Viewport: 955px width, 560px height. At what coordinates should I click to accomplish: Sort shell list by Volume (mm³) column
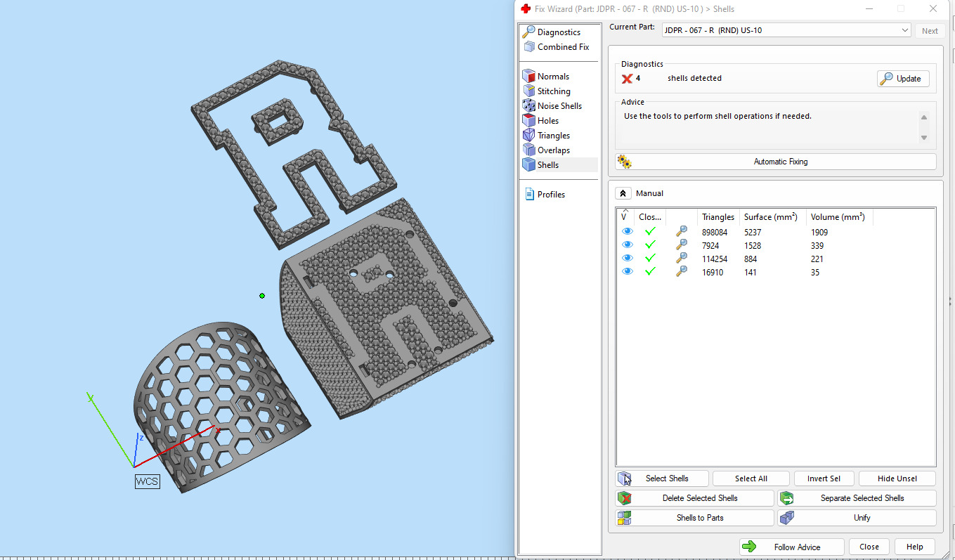838,217
